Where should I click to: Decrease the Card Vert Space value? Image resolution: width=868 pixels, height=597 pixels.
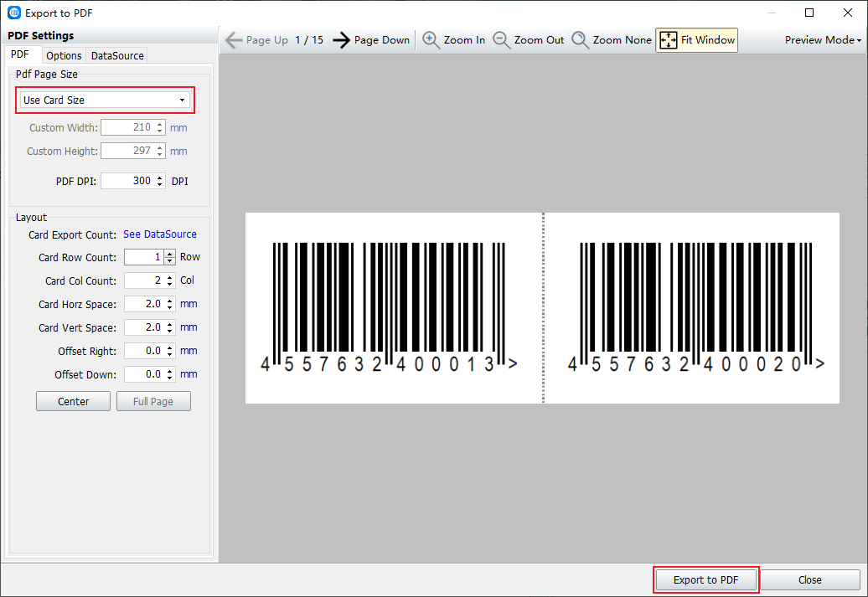pyautogui.click(x=170, y=332)
